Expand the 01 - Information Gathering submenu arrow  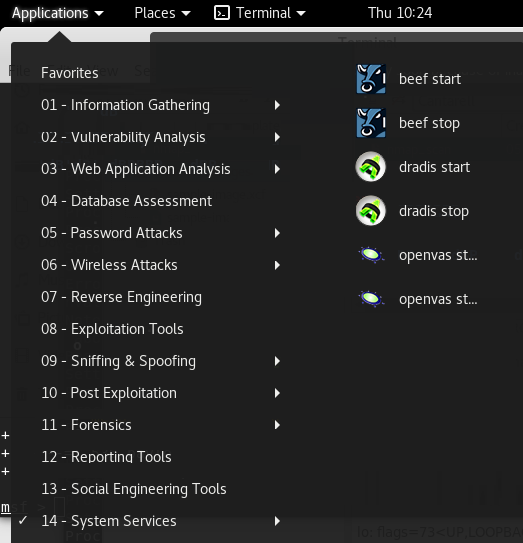point(277,105)
